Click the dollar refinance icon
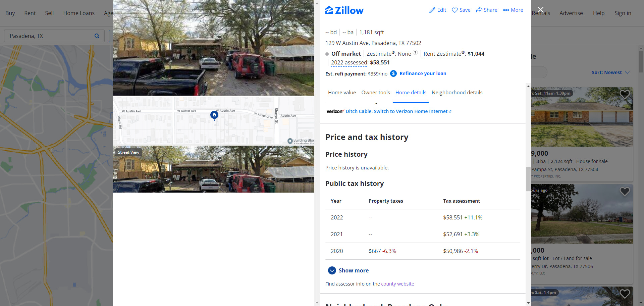Image resolution: width=644 pixels, height=306 pixels. 393,73
